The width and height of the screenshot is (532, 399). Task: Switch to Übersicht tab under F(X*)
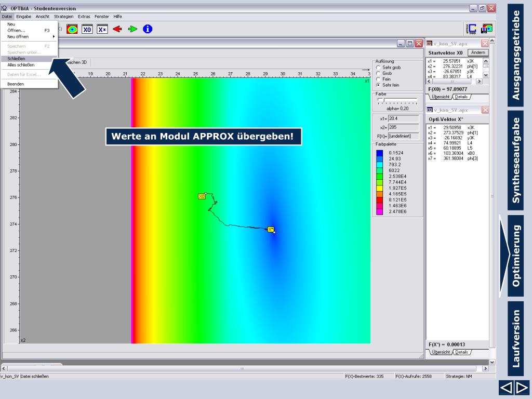pos(441,352)
